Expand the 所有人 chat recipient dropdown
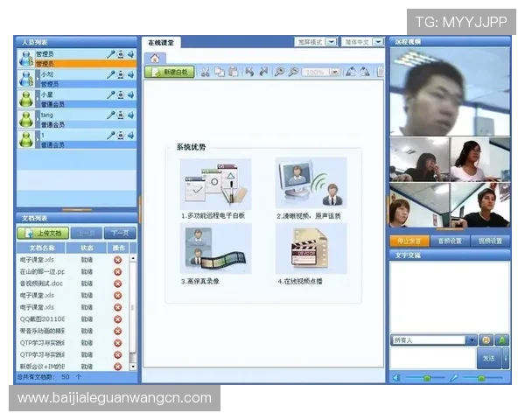 [472, 339]
